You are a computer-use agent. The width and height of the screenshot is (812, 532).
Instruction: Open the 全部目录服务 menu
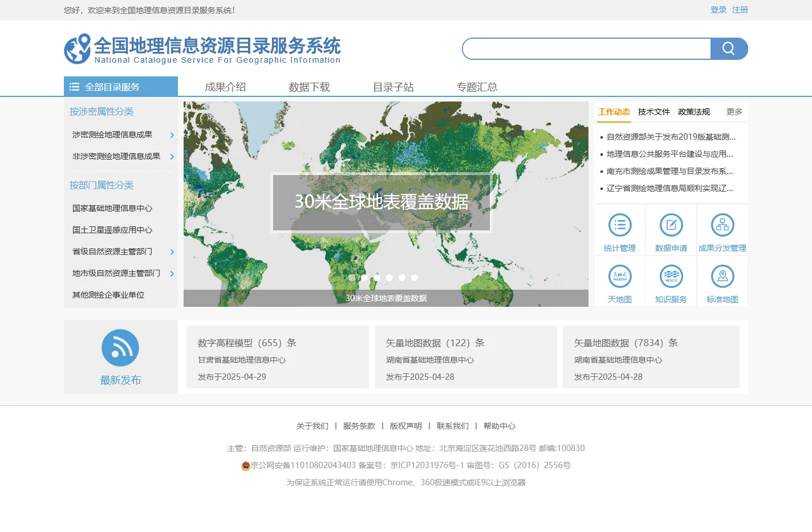(121, 87)
